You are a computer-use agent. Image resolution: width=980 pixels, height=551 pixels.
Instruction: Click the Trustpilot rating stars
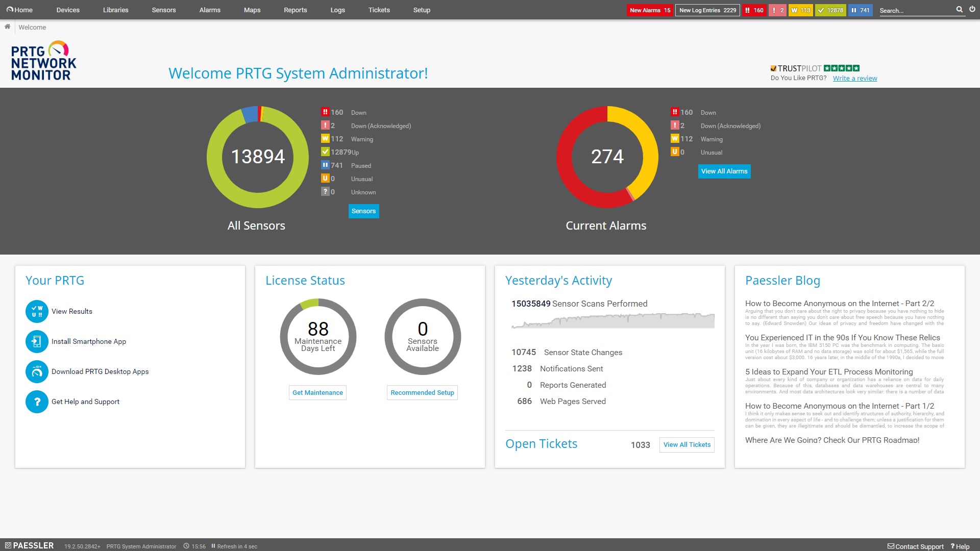842,68
